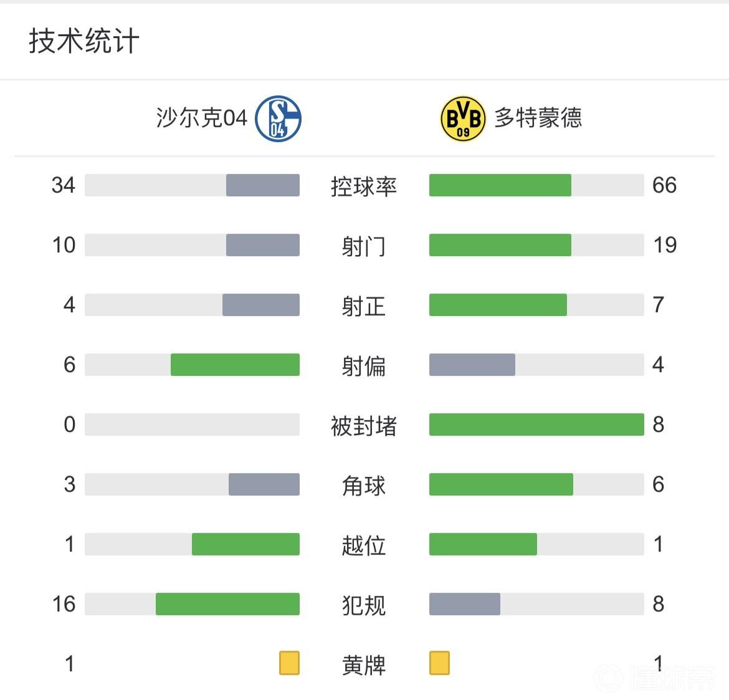The height and width of the screenshot is (700, 729).
Task: Click Schalke's fouls count 16
Action: [64, 604]
